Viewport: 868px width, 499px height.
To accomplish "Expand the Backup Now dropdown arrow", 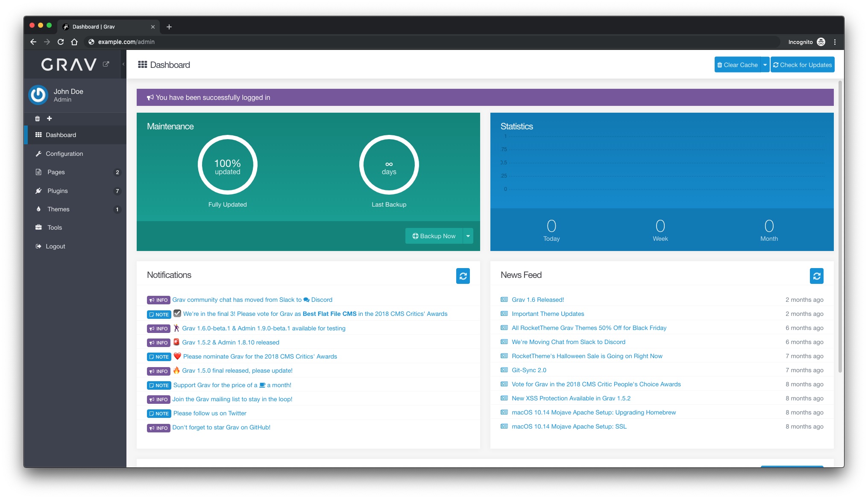I will coord(468,236).
